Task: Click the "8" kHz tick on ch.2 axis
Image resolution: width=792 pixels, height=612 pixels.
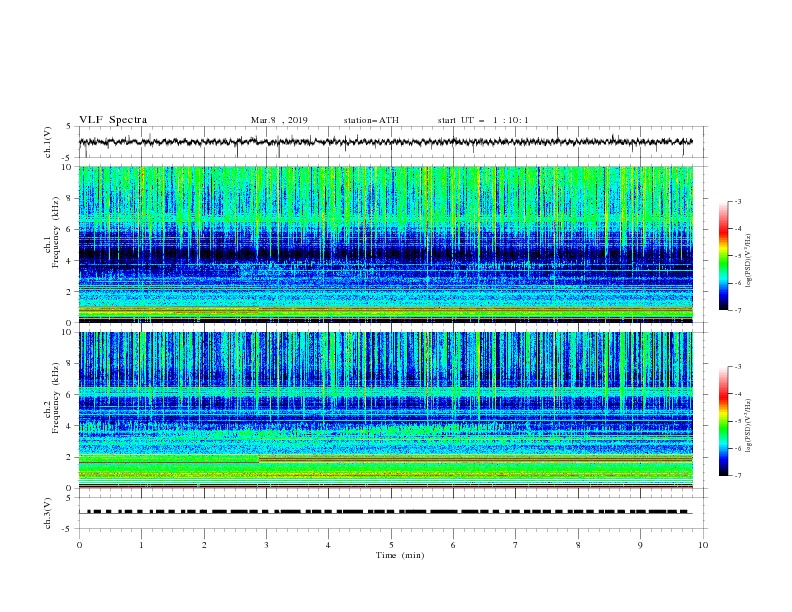Action: tap(70, 364)
